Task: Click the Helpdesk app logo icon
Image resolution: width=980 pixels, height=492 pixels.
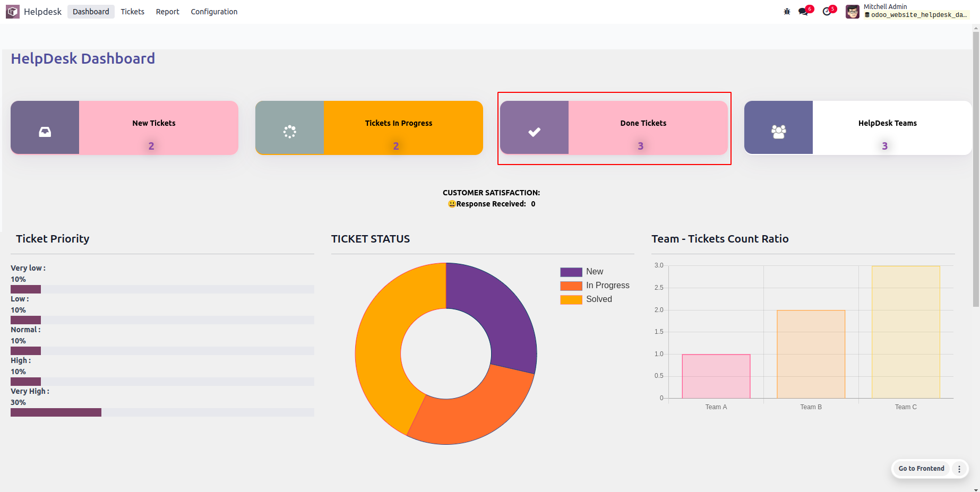Action: pyautogui.click(x=13, y=12)
